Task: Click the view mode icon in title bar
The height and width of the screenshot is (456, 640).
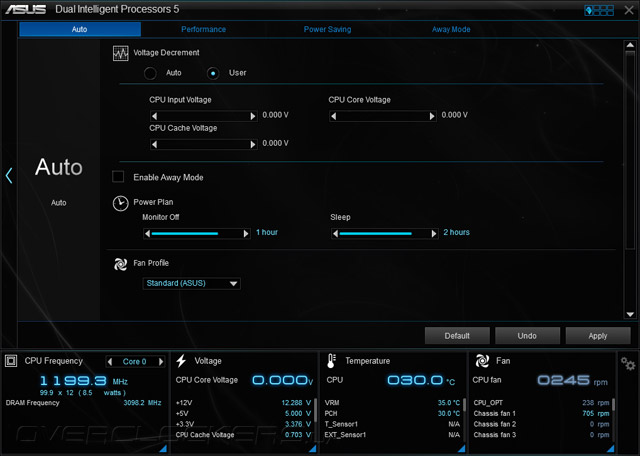Action: 599,10
